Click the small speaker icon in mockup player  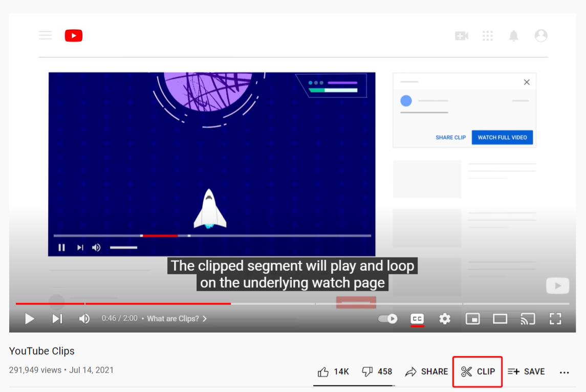(x=96, y=247)
